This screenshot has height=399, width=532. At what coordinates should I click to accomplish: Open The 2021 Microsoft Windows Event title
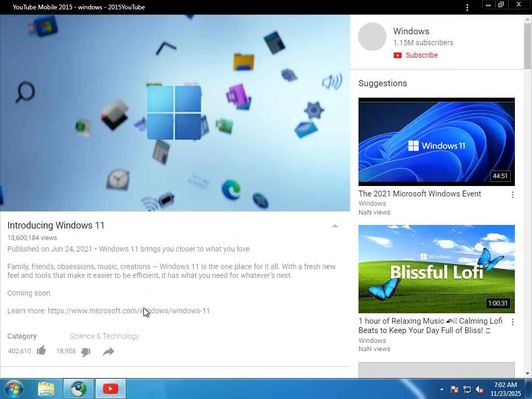pos(420,194)
